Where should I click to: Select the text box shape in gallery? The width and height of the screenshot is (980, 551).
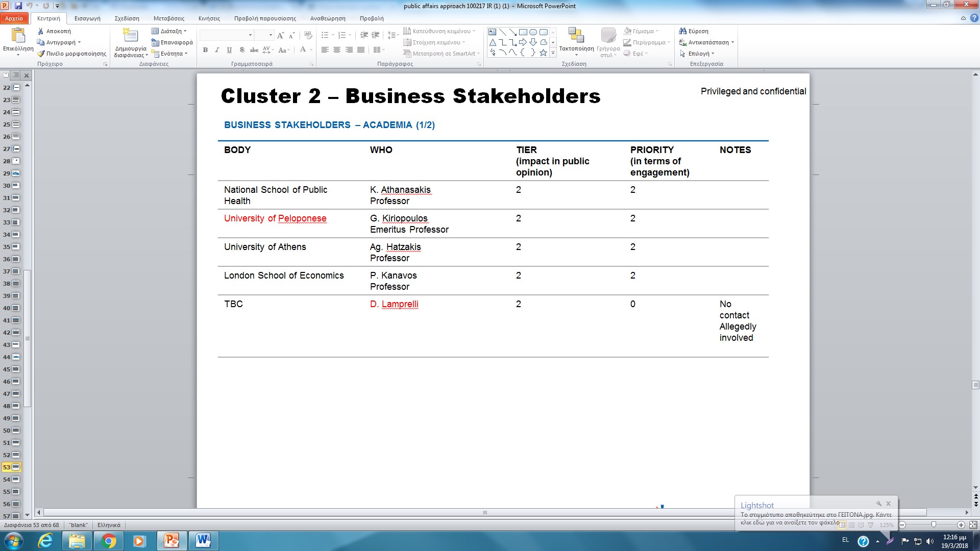493,32
